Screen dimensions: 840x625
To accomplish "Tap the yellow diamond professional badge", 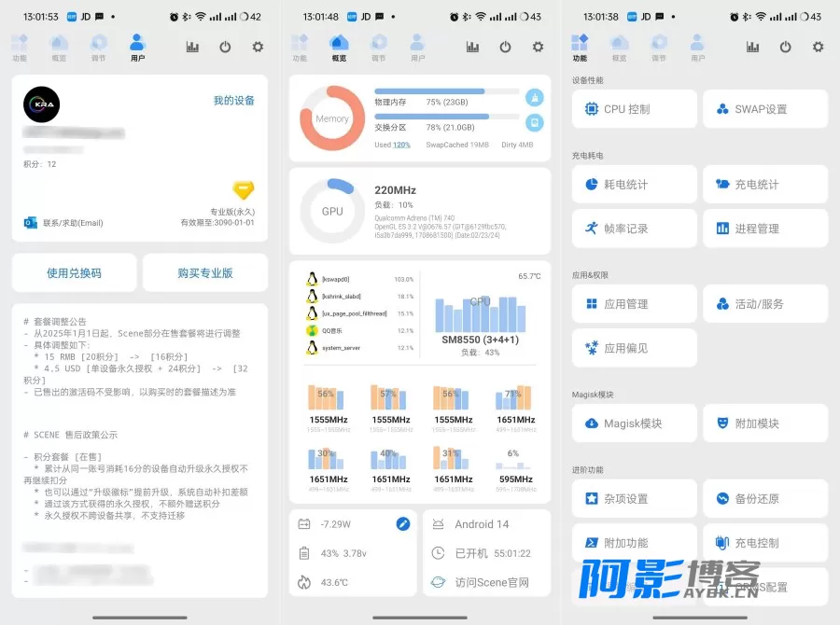I will 244,190.
